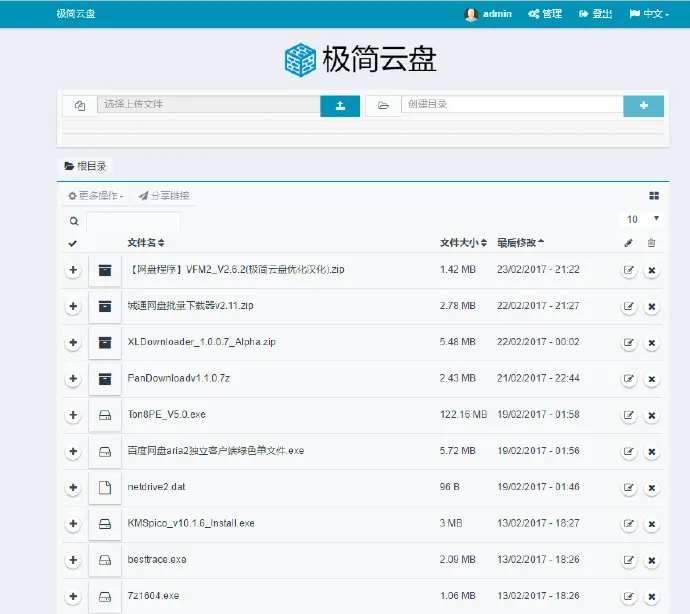
Task: Click the create directory plus button
Action: (643, 106)
